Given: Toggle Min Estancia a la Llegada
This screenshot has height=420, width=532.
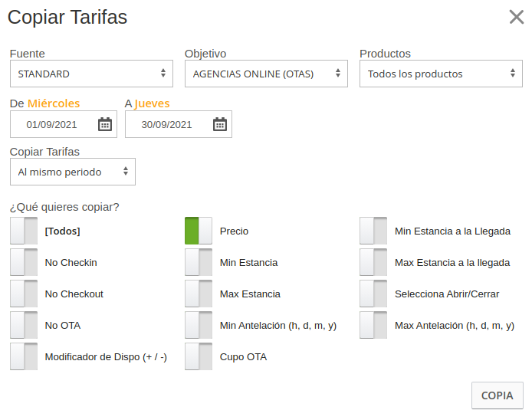Looking at the screenshot, I should (373, 231).
